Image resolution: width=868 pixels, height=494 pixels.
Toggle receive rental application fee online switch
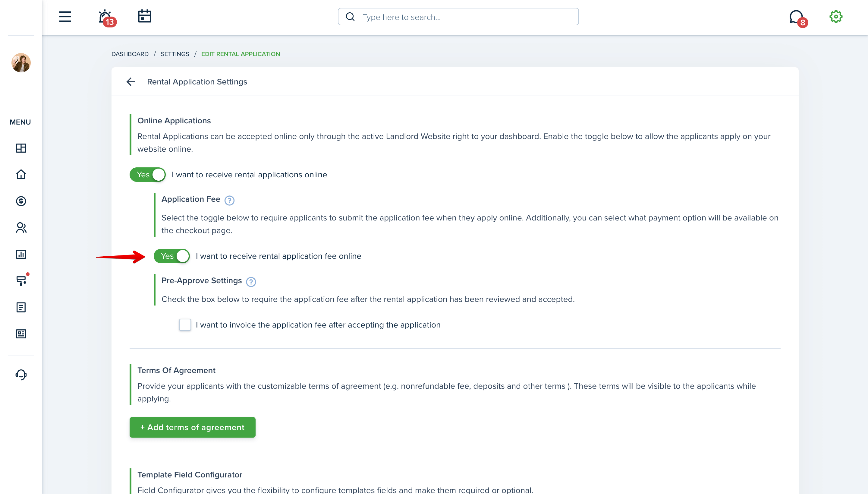coord(171,256)
